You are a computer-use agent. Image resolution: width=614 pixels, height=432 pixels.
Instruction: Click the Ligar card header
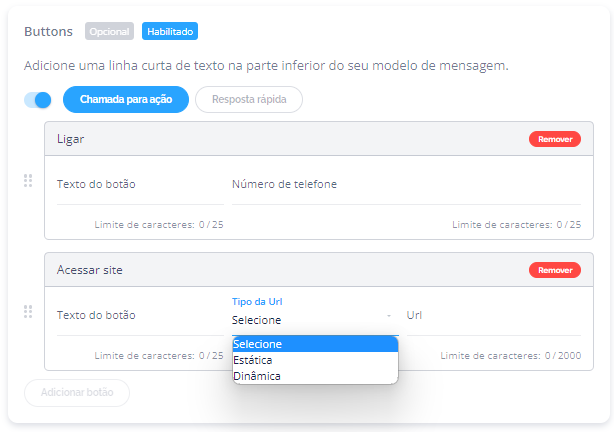pos(280,139)
